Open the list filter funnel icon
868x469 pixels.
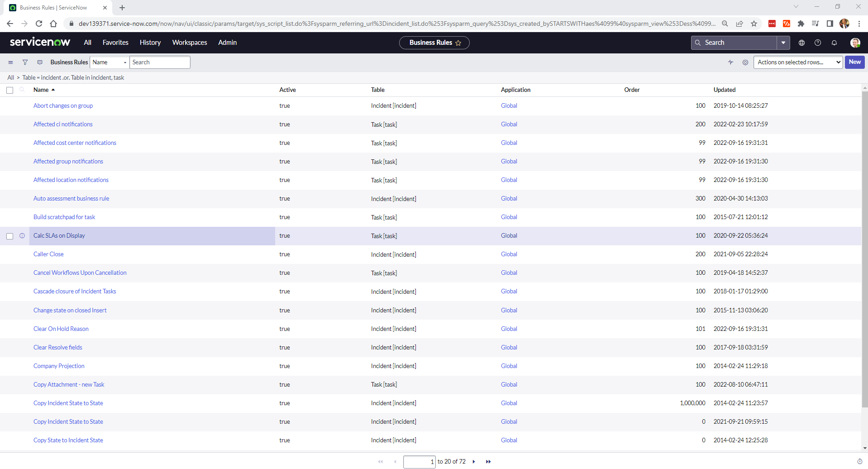click(x=25, y=62)
